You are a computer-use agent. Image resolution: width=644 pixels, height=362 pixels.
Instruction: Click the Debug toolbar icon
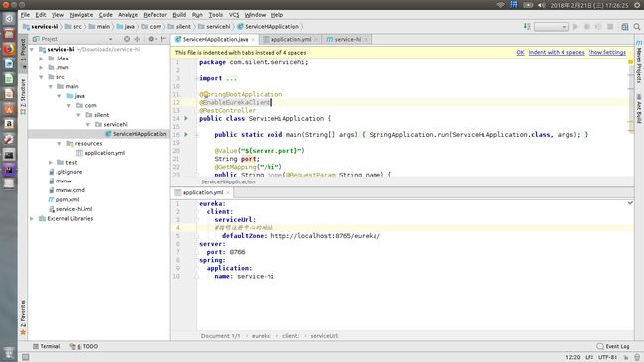click(x=587, y=27)
